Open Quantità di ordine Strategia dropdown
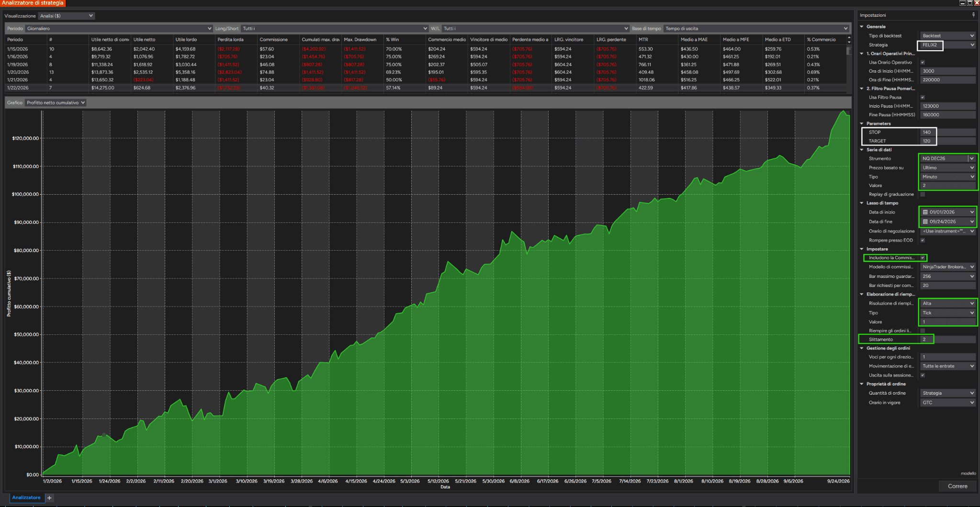 coord(948,393)
